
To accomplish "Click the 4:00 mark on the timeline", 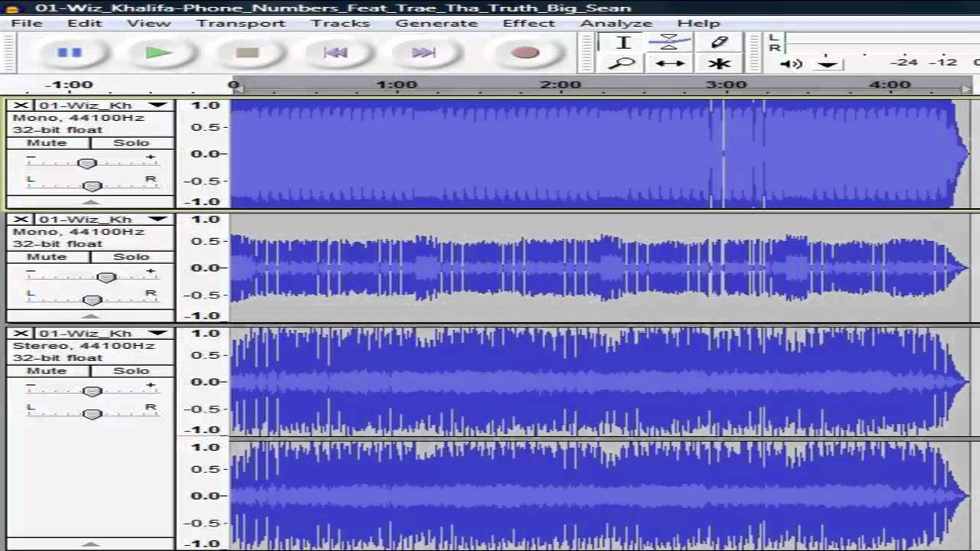I will pyautogui.click(x=890, y=84).
